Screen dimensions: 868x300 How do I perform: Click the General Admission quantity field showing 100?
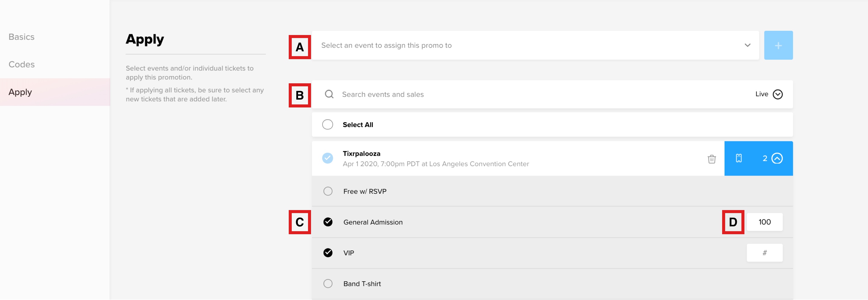(764, 222)
